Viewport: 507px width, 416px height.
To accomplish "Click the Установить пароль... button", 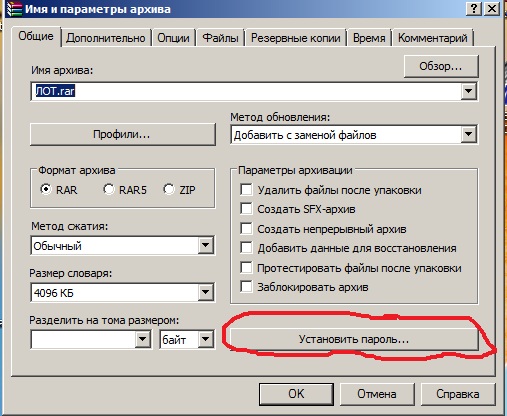I will point(354,339).
